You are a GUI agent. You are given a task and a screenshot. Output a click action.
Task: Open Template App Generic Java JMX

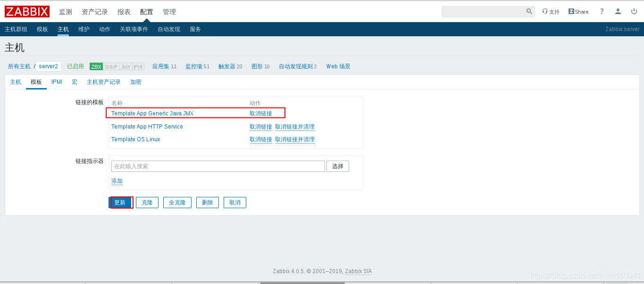(x=152, y=114)
